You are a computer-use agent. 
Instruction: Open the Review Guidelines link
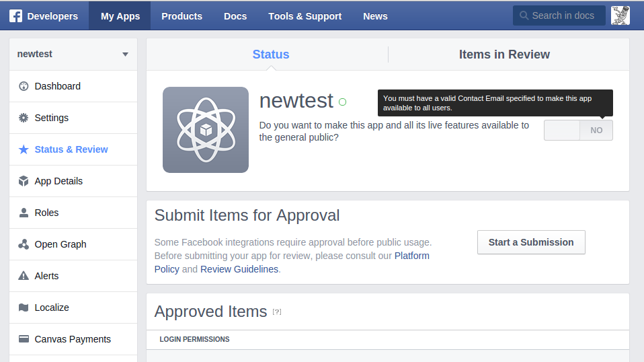click(239, 269)
